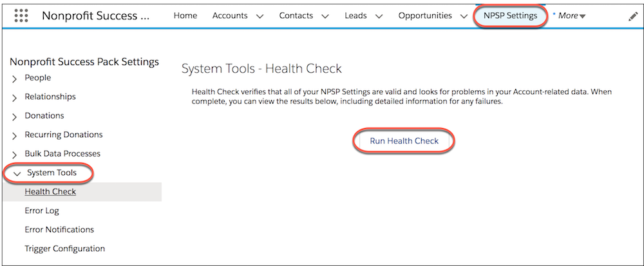Open the More tabs menu
This screenshot has width=644, height=266.
(x=572, y=16)
